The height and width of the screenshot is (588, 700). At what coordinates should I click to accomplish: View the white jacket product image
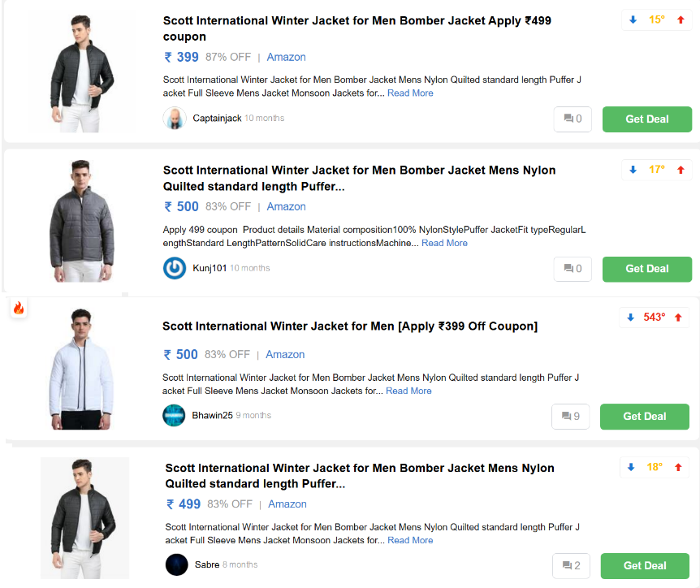tap(80, 370)
